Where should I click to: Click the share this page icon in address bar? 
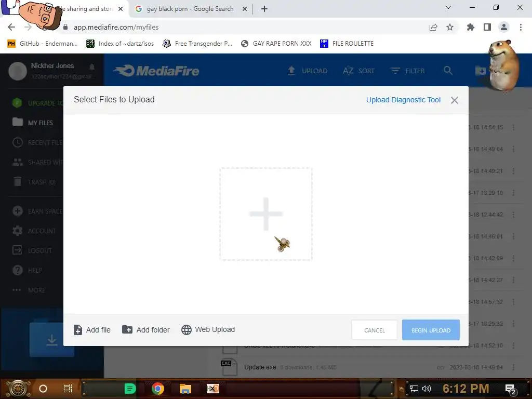tap(433, 27)
